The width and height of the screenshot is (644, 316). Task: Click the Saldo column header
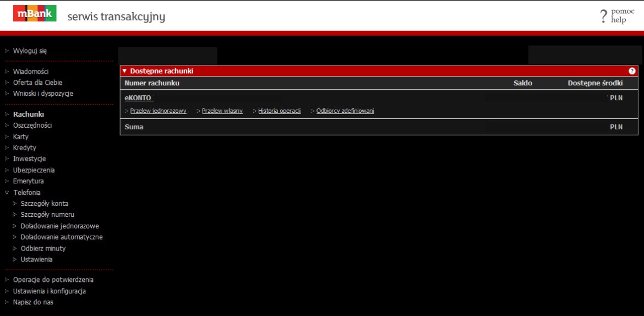click(x=523, y=83)
